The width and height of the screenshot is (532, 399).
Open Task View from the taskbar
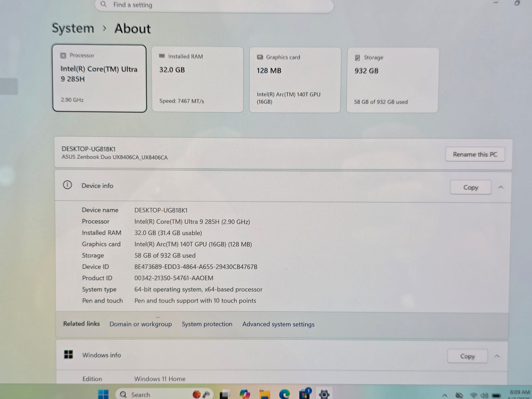point(225,394)
